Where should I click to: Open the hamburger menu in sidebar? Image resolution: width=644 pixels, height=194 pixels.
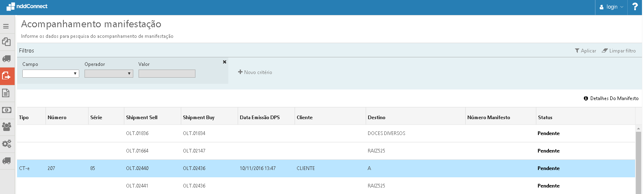6,26
